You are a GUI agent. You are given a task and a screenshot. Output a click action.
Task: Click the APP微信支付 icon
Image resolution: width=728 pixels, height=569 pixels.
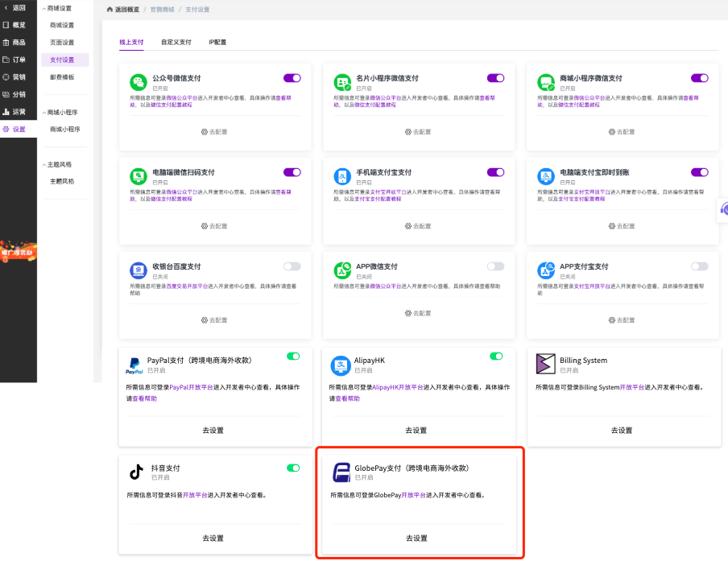[x=342, y=270]
